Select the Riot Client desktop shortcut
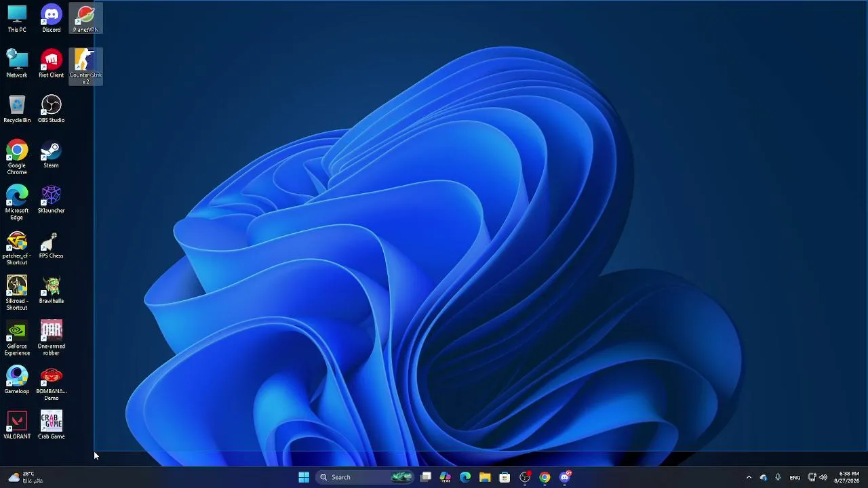 pos(51,64)
